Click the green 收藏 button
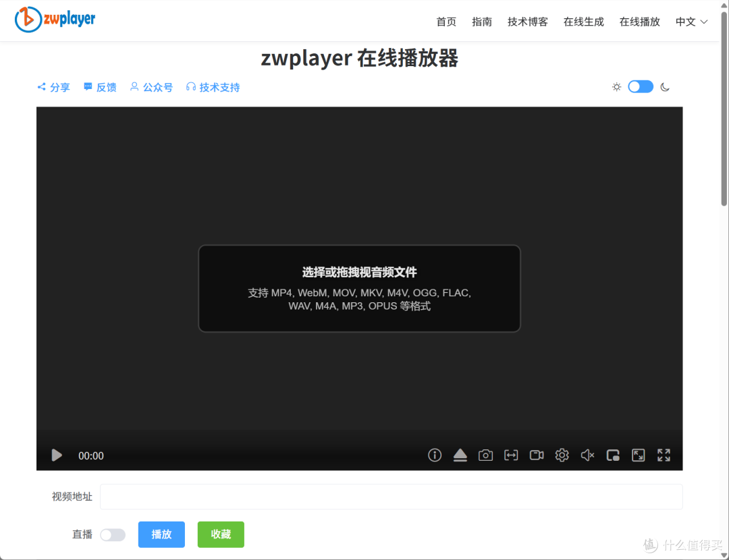Image resolution: width=729 pixels, height=560 pixels. (x=221, y=534)
